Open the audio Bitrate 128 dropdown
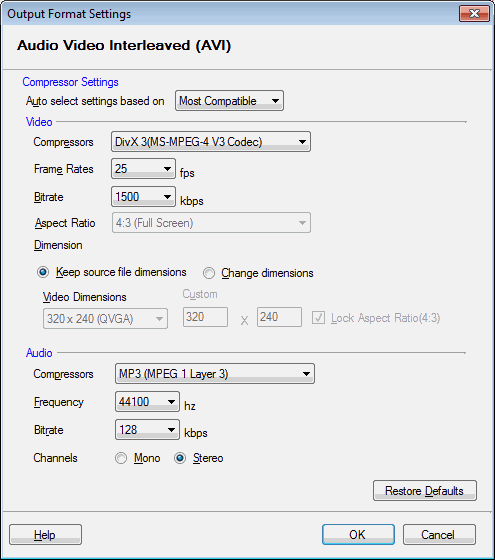The height and width of the screenshot is (560, 495). (147, 429)
